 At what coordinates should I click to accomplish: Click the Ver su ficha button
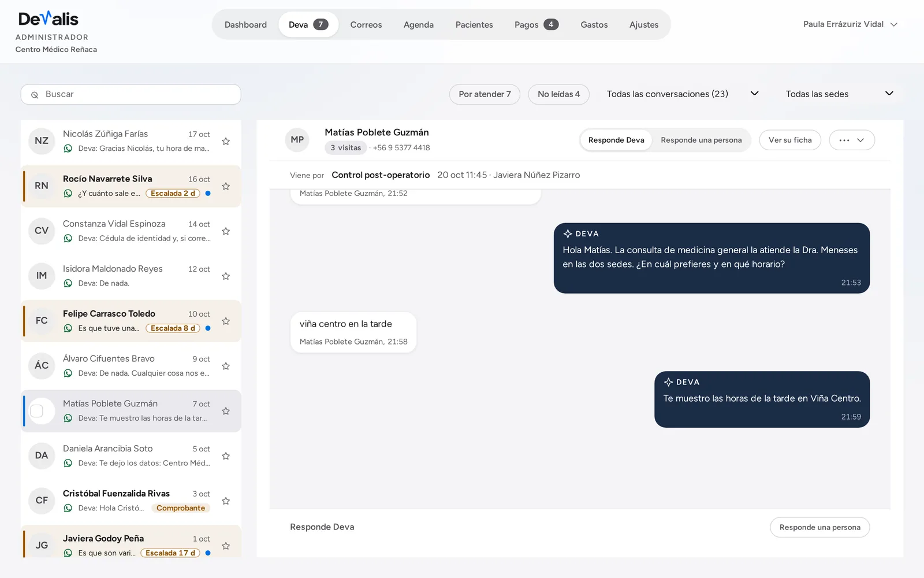coord(790,140)
